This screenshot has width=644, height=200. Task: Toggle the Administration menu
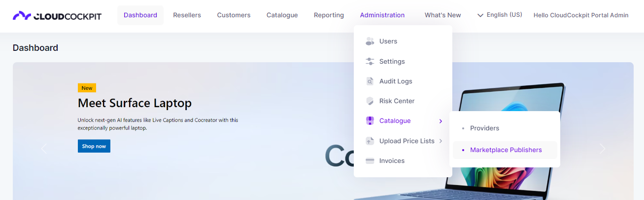point(382,15)
